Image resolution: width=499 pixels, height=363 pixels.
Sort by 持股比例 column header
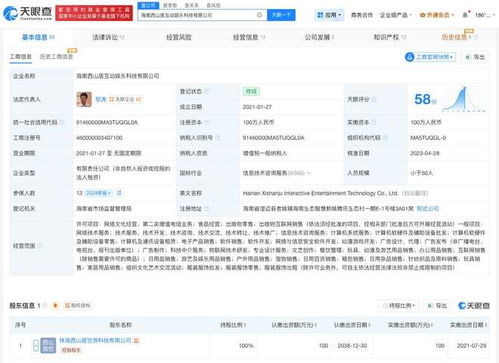[233, 325]
